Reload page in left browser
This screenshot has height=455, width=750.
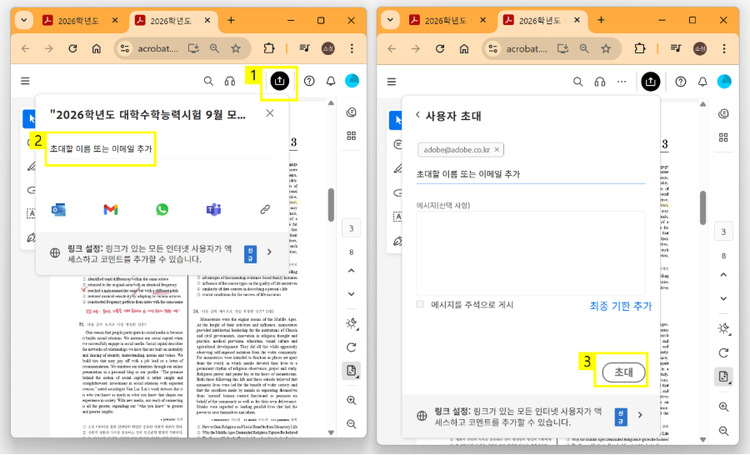pos(73,48)
